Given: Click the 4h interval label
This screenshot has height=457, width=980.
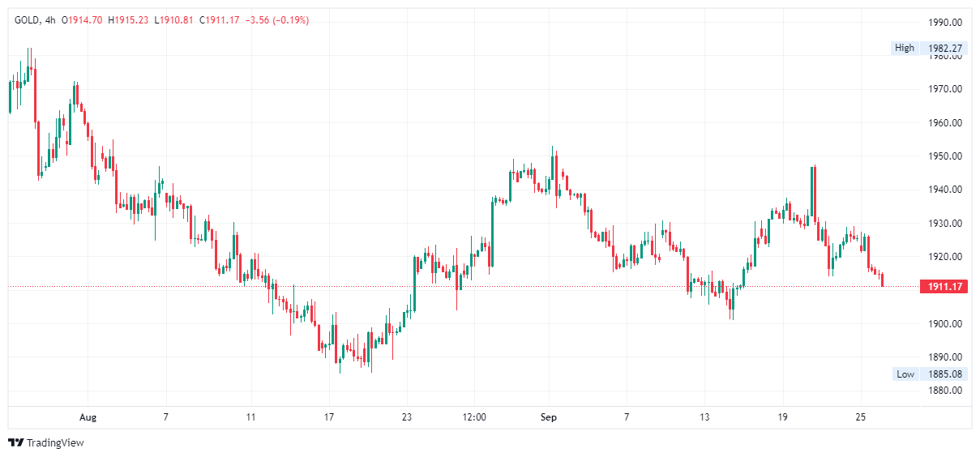Looking at the screenshot, I should coord(50,20).
